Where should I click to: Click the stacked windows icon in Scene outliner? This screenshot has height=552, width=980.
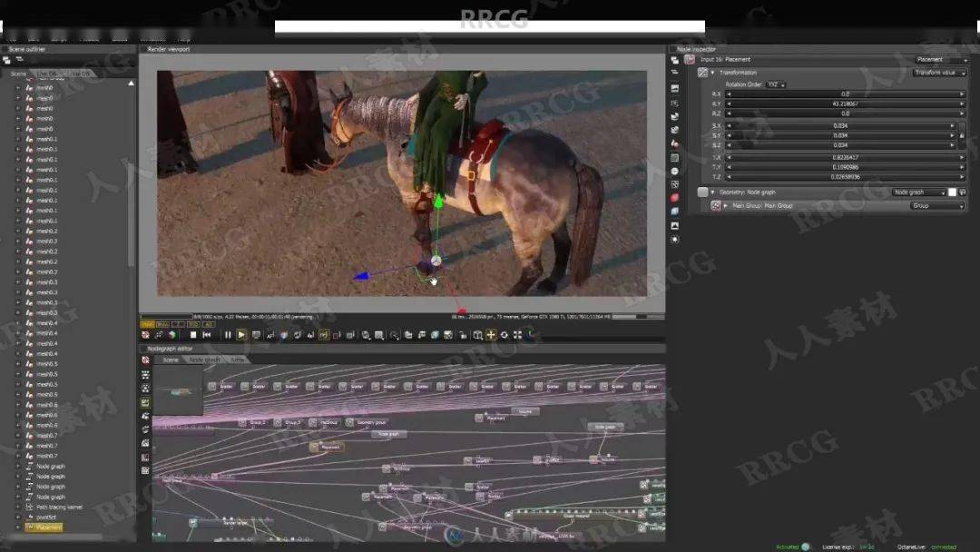[7, 60]
